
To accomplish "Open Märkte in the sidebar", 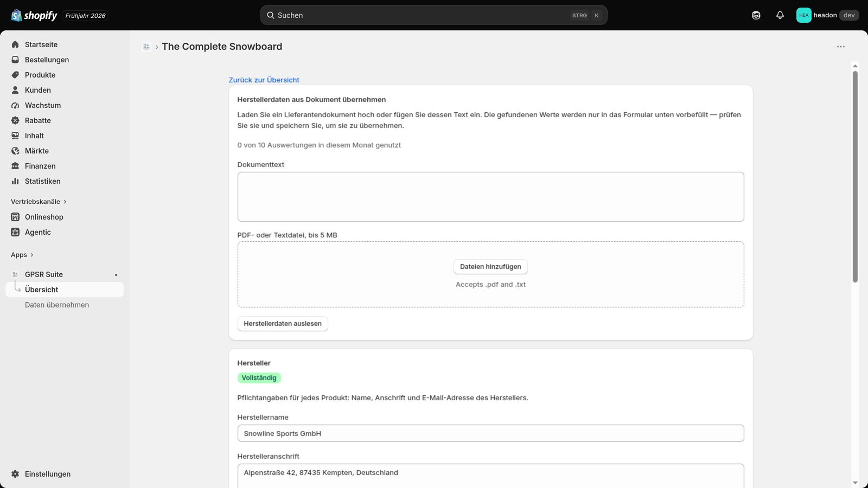I will tap(65, 151).
